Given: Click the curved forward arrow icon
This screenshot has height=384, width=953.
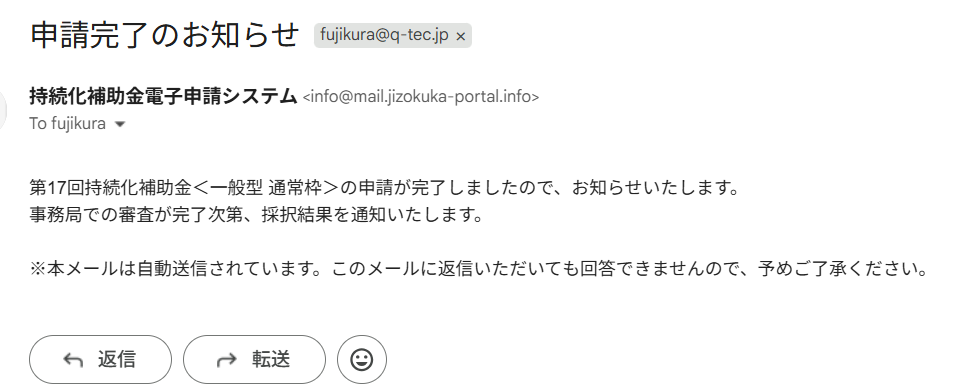Looking at the screenshot, I should click(226, 360).
